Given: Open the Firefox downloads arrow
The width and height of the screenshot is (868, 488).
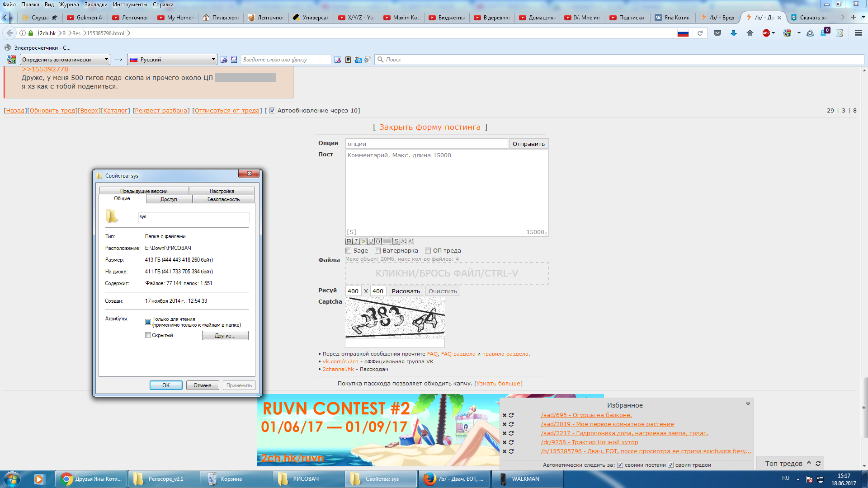Looking at the screenshot, I should pyautogui.click(x=734, y=33).
